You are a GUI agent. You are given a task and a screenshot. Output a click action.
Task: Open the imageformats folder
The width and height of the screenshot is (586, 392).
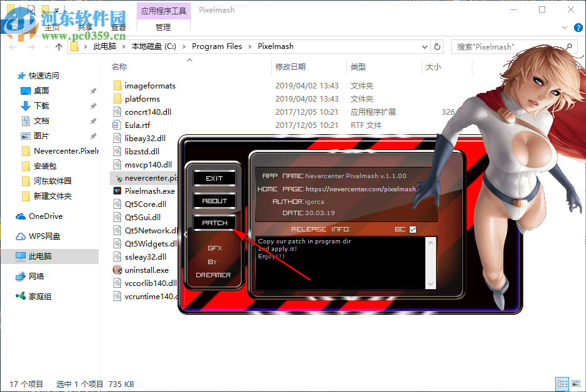149,85
